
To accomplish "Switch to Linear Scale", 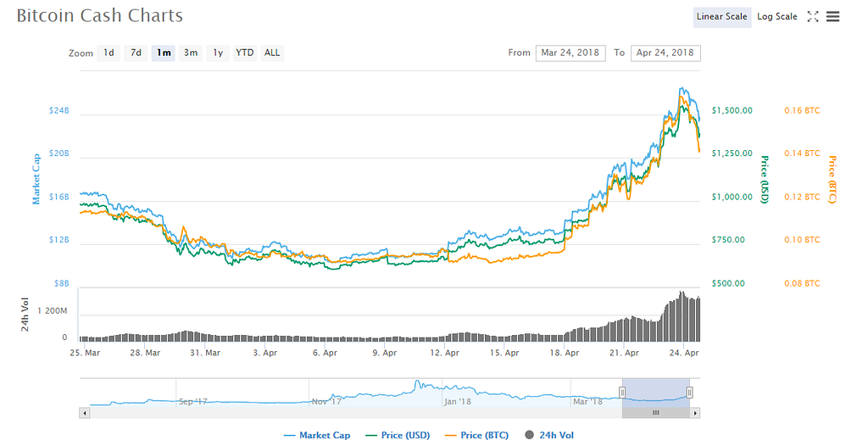I will [722, 17].
